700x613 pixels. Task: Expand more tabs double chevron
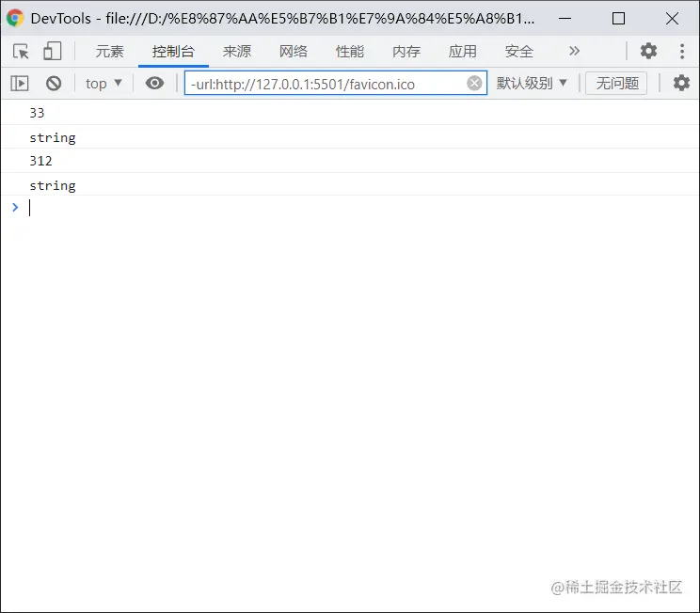coord(575,51)
